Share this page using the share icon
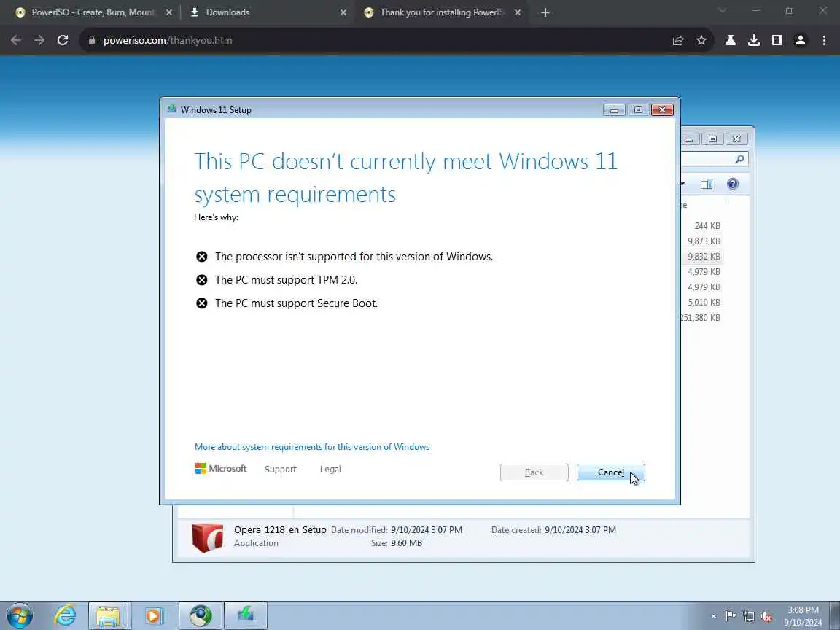Image resolution: width=840 pixels, height=630 pixels. pyautogui.click(x=677, y=40)
